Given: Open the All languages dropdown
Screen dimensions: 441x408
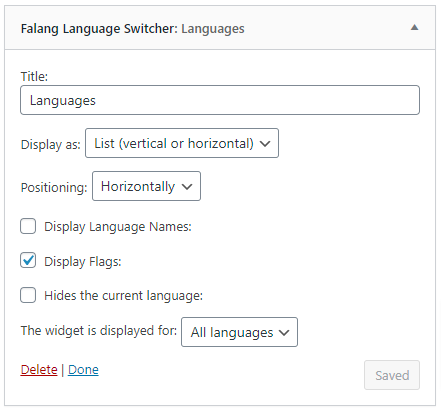Looking at the screenshot, I should pos(239,332).
